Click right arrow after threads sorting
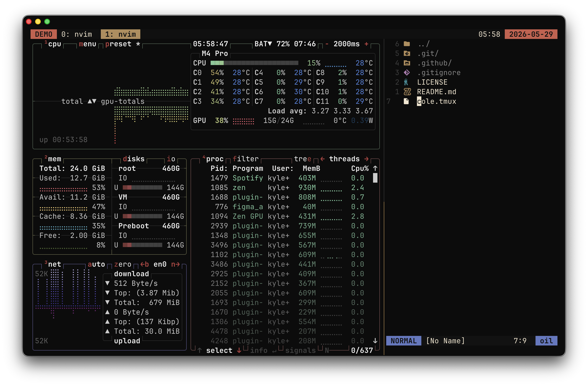Viewport: 588px width, 386px height. (366, 159)
